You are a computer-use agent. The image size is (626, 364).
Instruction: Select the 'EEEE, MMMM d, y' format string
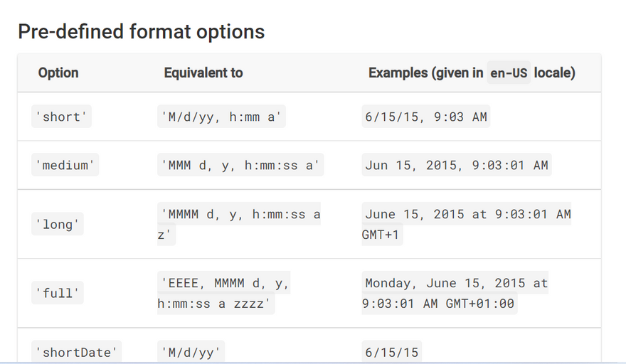pos(225,283)
